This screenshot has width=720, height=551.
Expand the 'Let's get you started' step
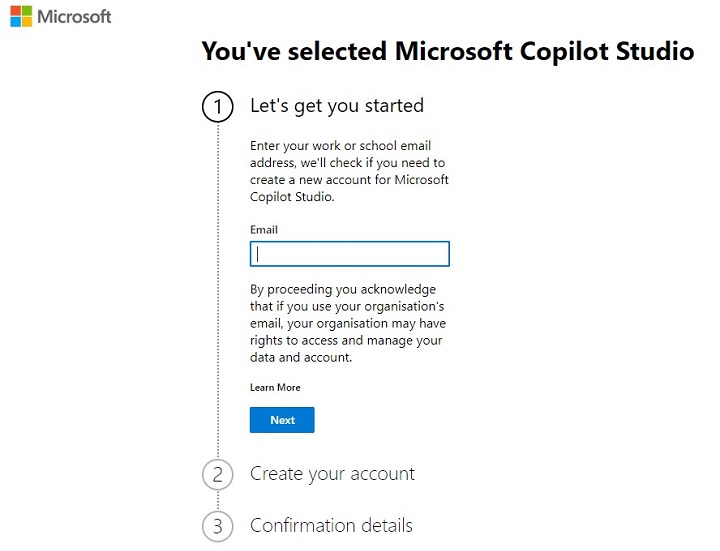click(x=336, y=106)
